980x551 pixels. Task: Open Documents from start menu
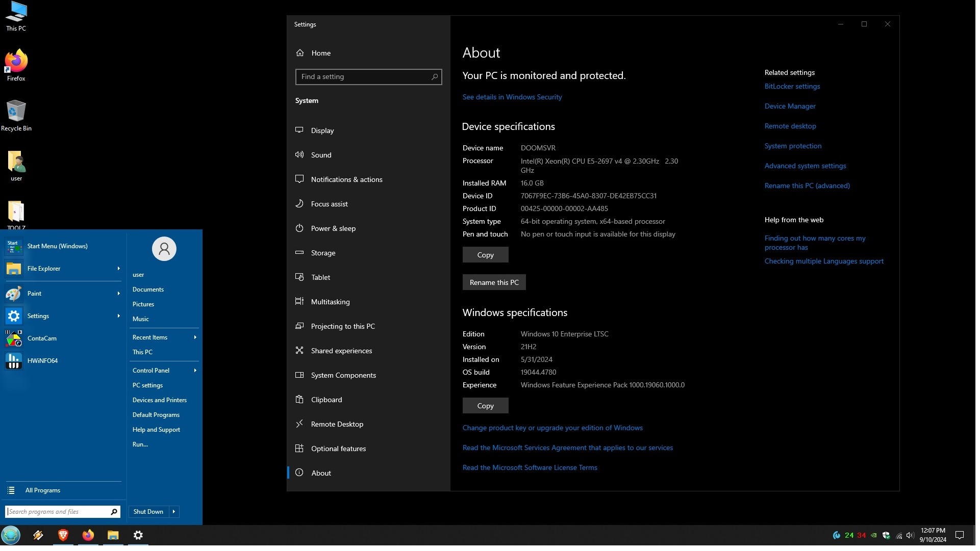pos(148,289)
